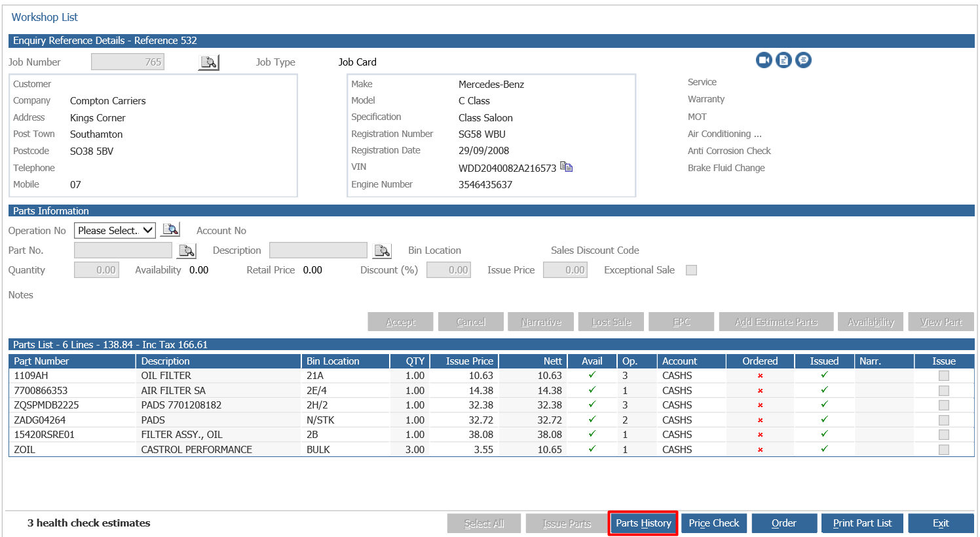Click the Availability button
Viewport: 980px width, 537px height.
tap(871, 322)
